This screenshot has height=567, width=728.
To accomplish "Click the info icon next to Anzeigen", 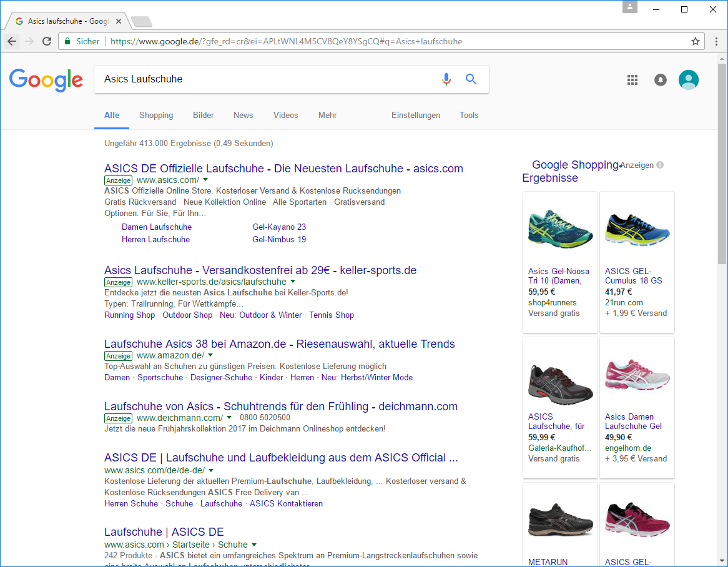I will [x=660, y=165].
